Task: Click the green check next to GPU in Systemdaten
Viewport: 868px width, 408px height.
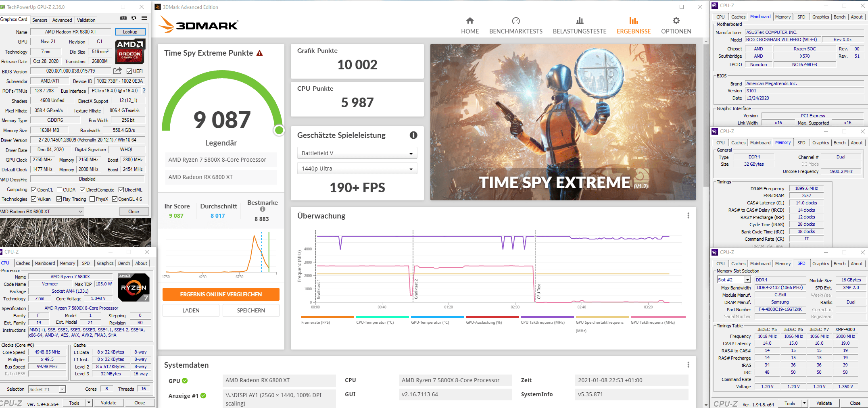Action: tap(185, 381)
